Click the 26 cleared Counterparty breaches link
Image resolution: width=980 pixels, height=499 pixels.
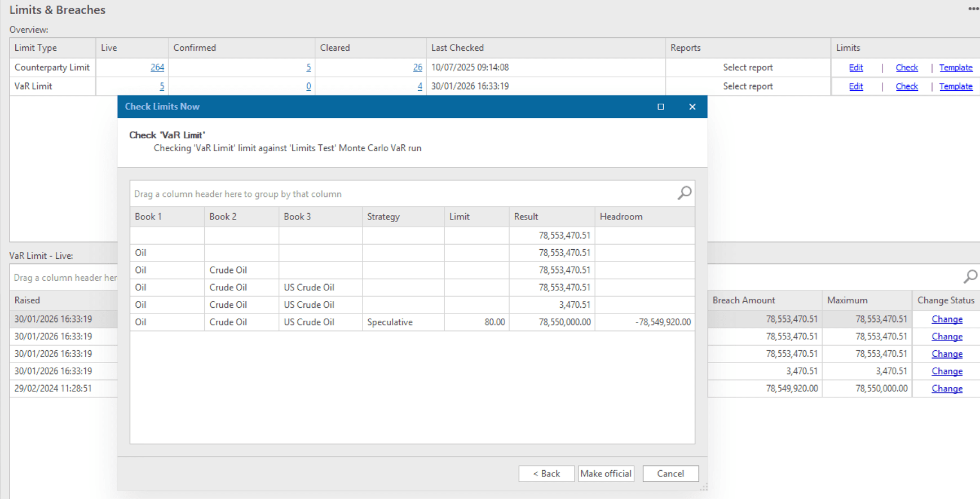[x=417, y=68]
